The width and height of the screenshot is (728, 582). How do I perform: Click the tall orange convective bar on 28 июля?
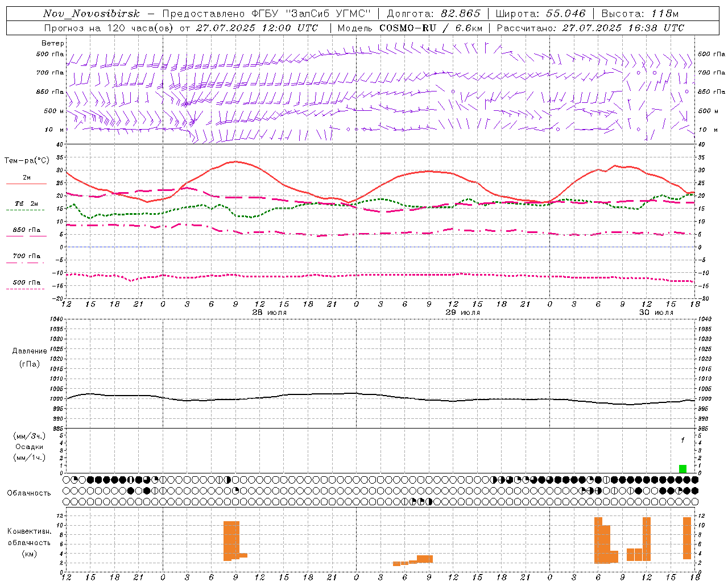pos(231,541)
